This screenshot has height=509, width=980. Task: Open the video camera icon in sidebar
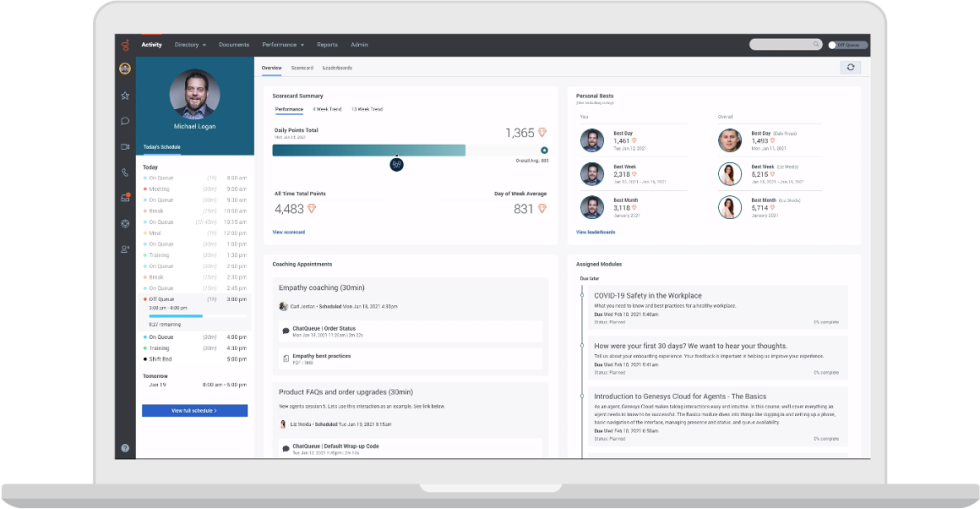click(125, 147)
